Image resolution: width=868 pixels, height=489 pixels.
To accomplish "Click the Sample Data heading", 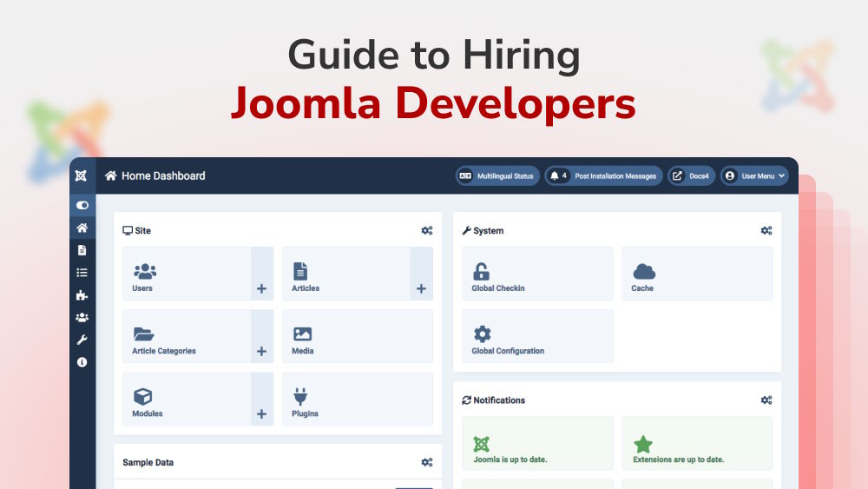I will pyautogui.click(x=148, y=462).
